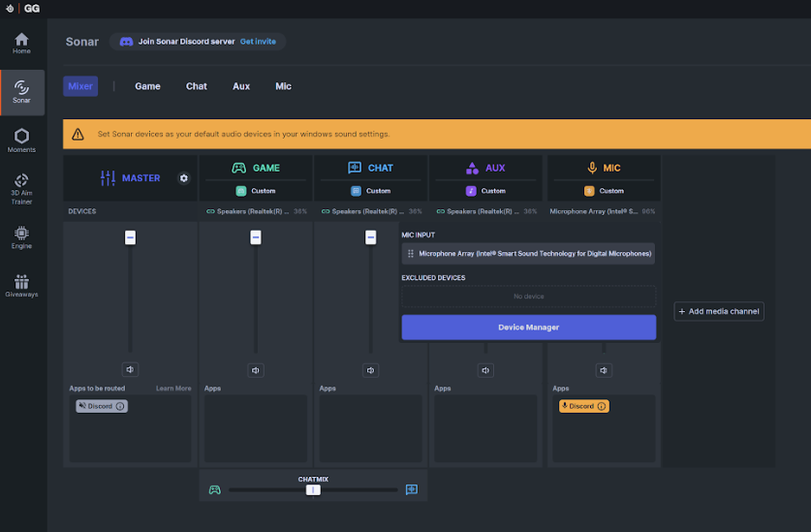Open the Chat Speakers device selector
The height and width of the screenshot is (532, 811).
click(371, 211)
